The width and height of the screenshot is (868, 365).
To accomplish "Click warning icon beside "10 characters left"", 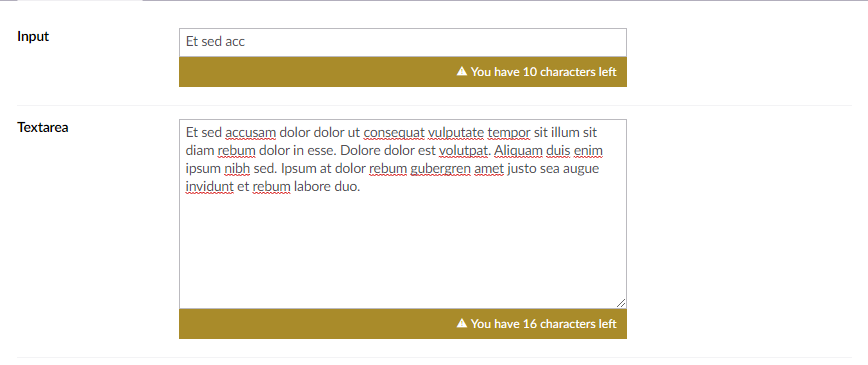I will (x=462, y=71).
